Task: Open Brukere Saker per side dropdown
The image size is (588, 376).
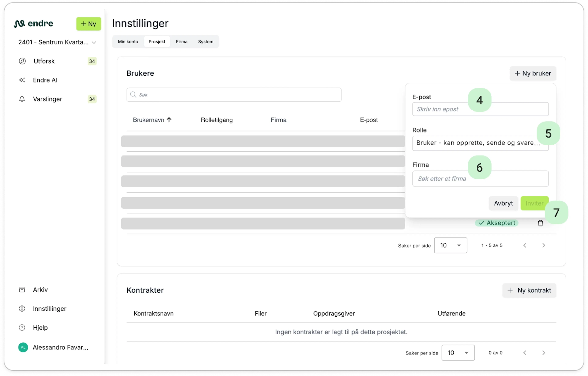Action: pos(451,246)
